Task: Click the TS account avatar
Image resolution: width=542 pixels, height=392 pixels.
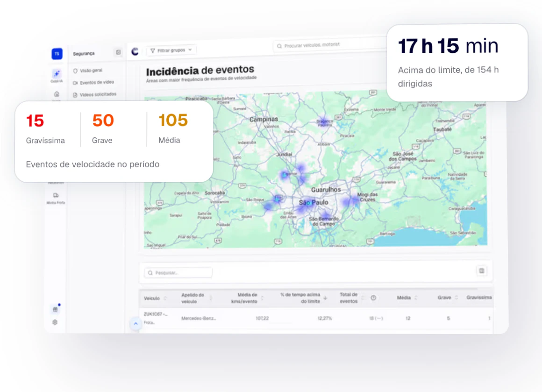Action: pos(57,54)
